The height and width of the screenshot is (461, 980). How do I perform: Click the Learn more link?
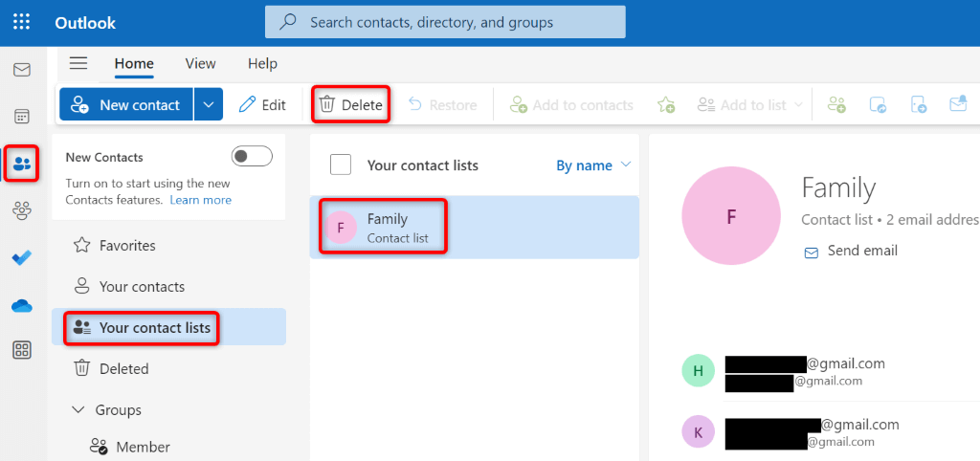pyautogui.click(x=200, y=200)
